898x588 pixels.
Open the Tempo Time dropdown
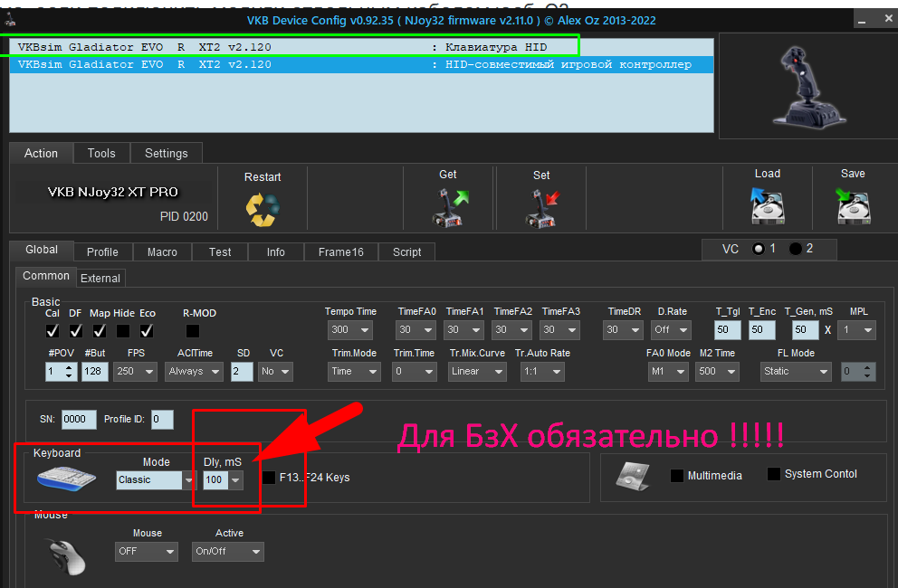pyautogui.click(x=350, y=330)
